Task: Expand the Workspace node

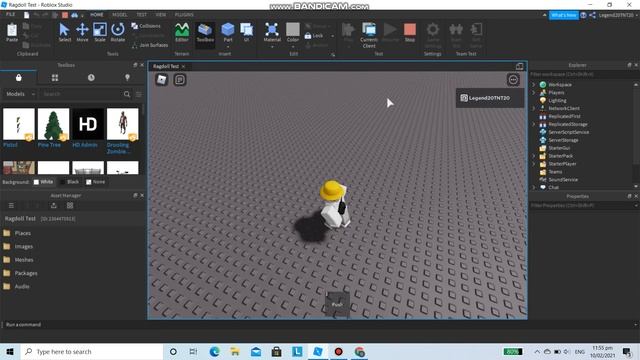Action: pos(533,84)
